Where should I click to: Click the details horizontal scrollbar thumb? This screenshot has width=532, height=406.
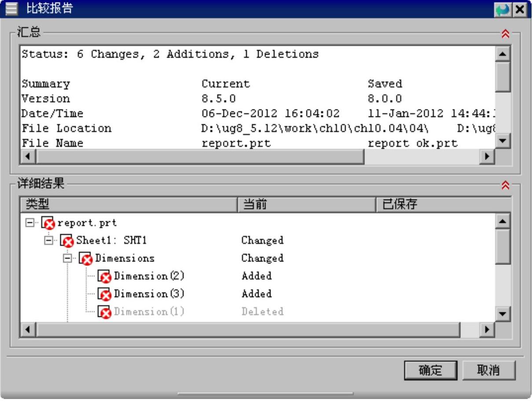click(248, 329)
